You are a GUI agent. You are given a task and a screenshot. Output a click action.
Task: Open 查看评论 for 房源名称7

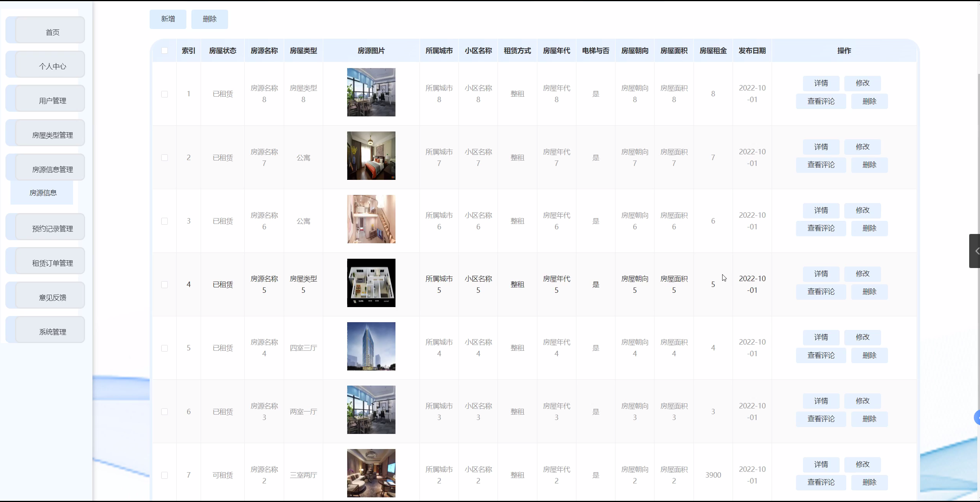[821, 165]
